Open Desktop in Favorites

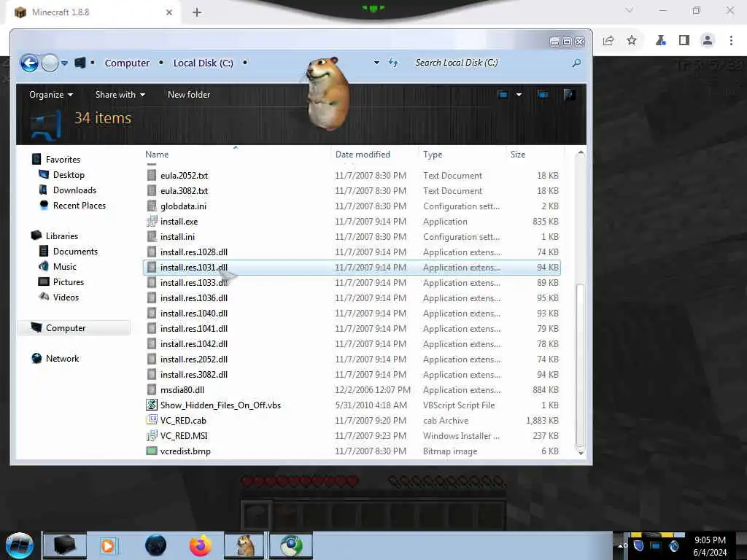pos(69,175)
